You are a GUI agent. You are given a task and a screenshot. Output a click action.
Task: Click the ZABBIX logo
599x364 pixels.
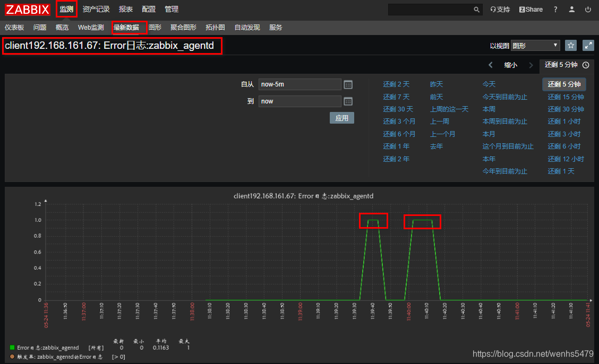coord(28,9)
